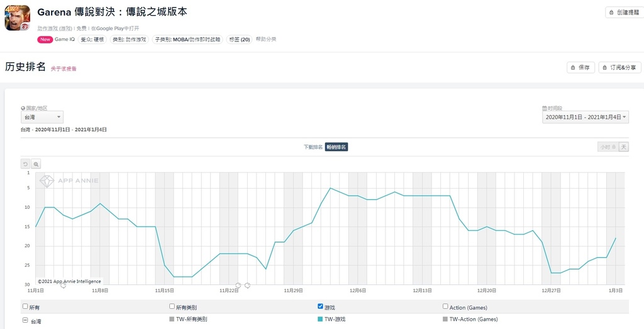644x329 pixels.
Task: Click the 订阅&分享 button
Action: [x=619, y=67]
